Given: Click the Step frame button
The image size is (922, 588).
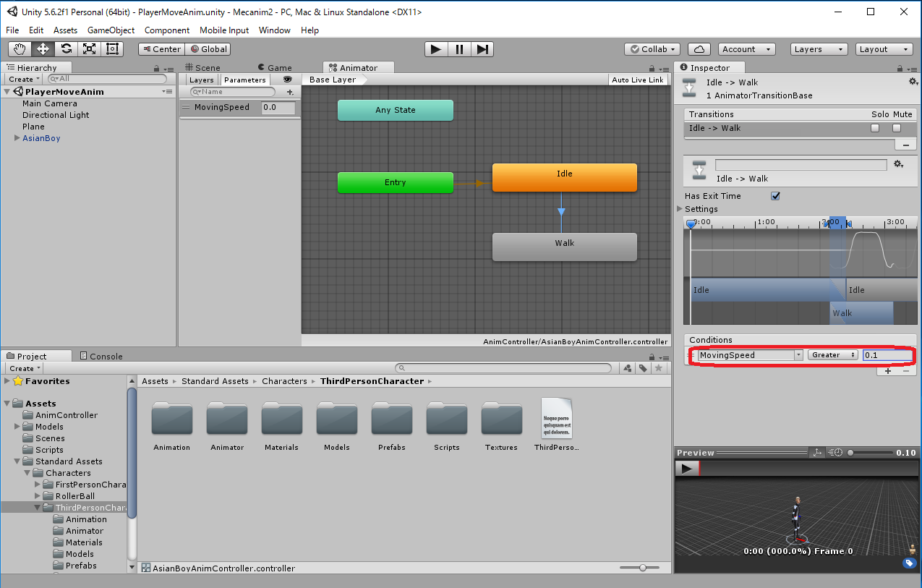Looking at the screenshot, I should [x=483, y=49].
